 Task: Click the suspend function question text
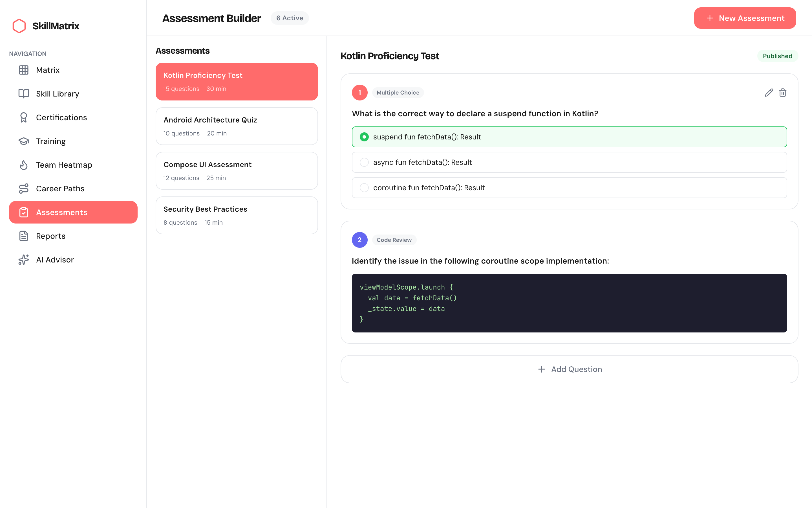pyautogui.click(x=475, y=113)
